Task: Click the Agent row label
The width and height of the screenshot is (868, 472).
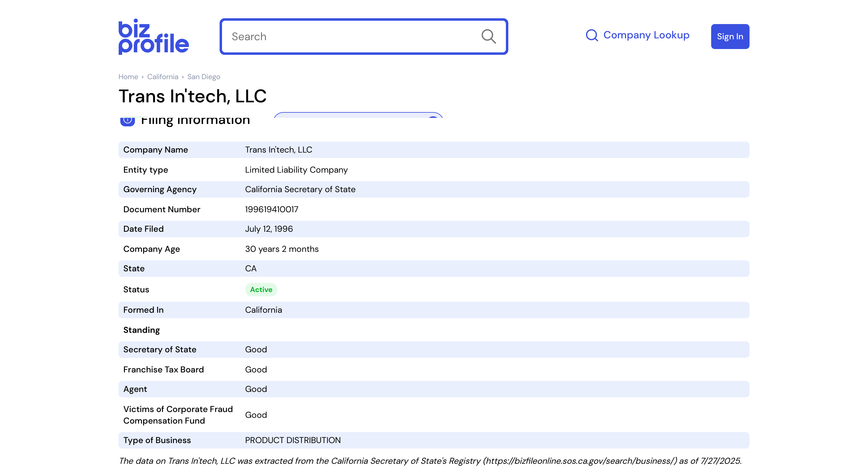Action: coord(135,389)
